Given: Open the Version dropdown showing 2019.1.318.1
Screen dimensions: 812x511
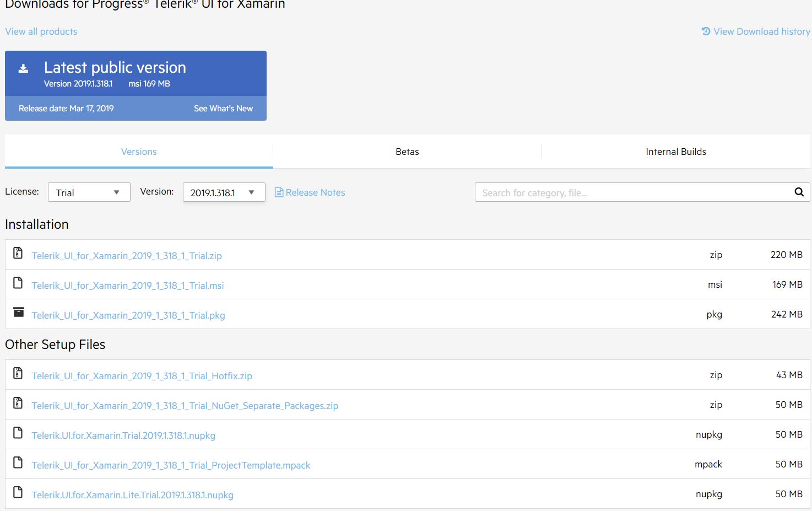Looking at the screenshot, I should coord(224,192).
